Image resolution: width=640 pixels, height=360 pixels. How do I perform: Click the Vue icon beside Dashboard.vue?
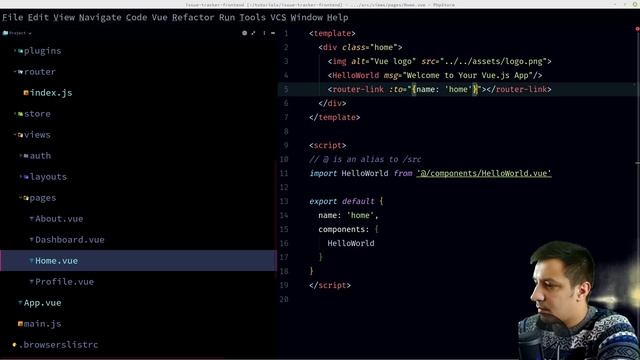(31, 240)
